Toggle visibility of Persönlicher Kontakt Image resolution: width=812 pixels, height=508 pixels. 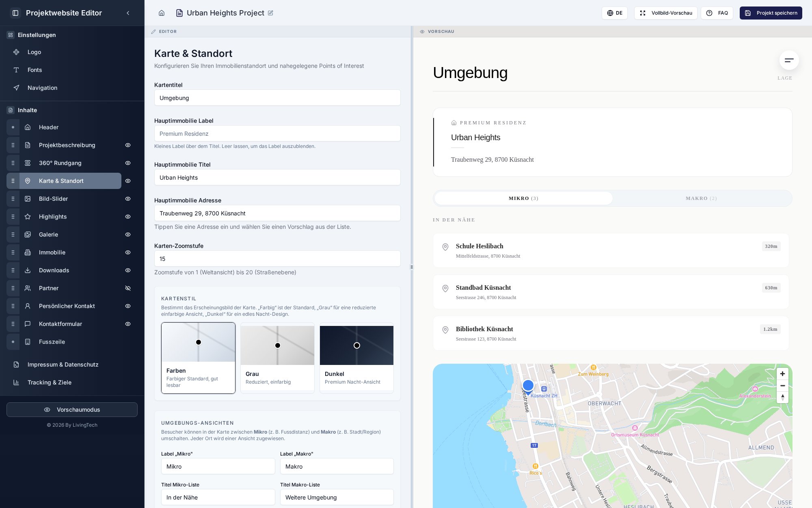(x=128, y=306)
